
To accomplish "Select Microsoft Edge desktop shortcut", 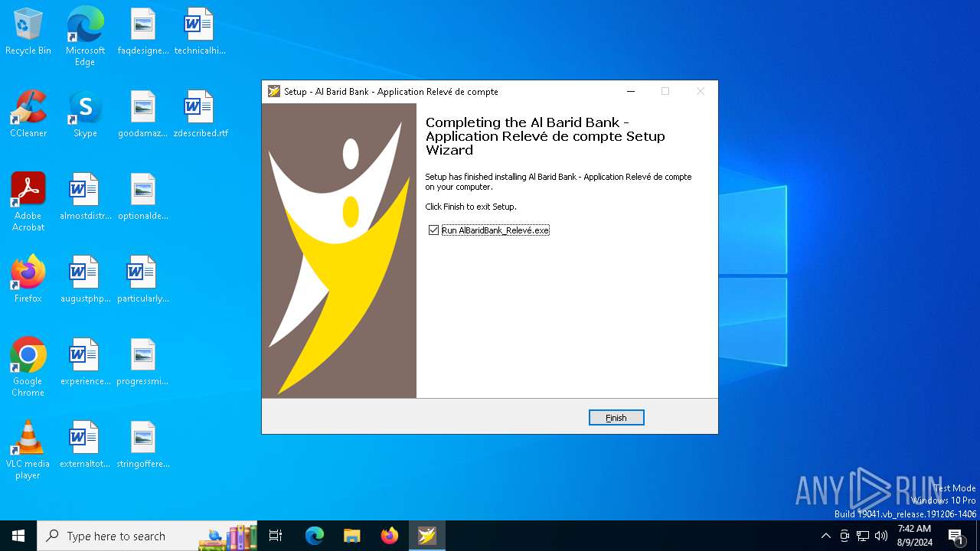I will (x=85, y=37).
